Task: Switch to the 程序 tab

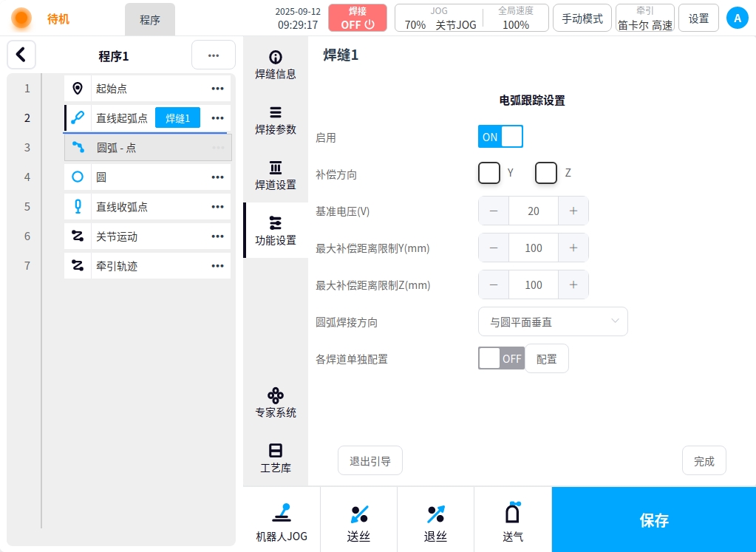Action: click(150, 20)
